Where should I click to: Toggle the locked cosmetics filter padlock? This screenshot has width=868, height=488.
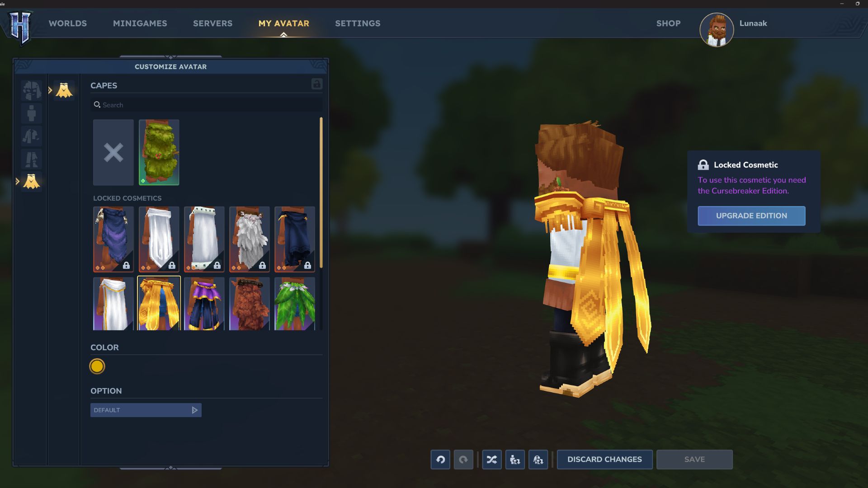coord(316,84)
